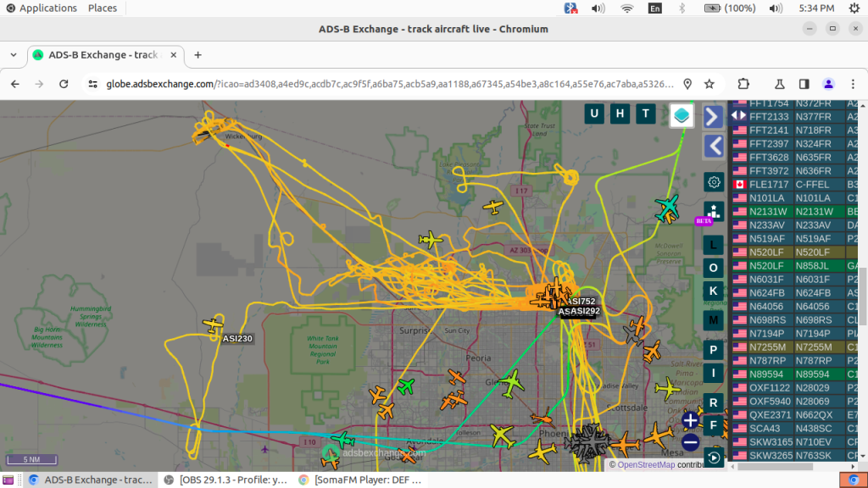
Task: Open the map settings gear icon
Action: pyautogui.click(x=714, y=182)
